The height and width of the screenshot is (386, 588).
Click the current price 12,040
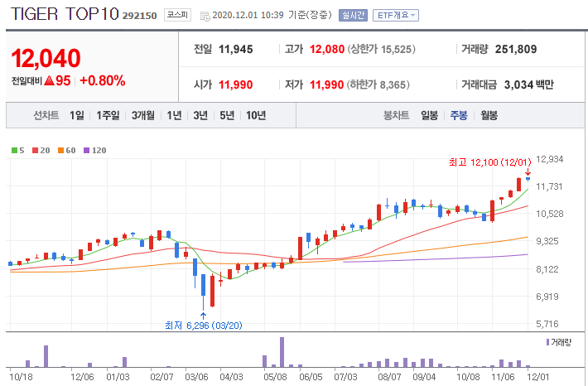(46, 59)
